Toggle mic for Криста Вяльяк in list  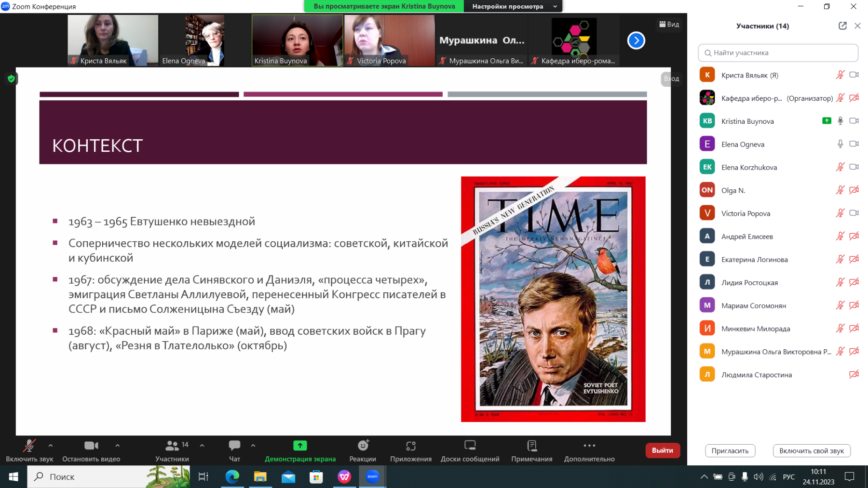[840, 75]
